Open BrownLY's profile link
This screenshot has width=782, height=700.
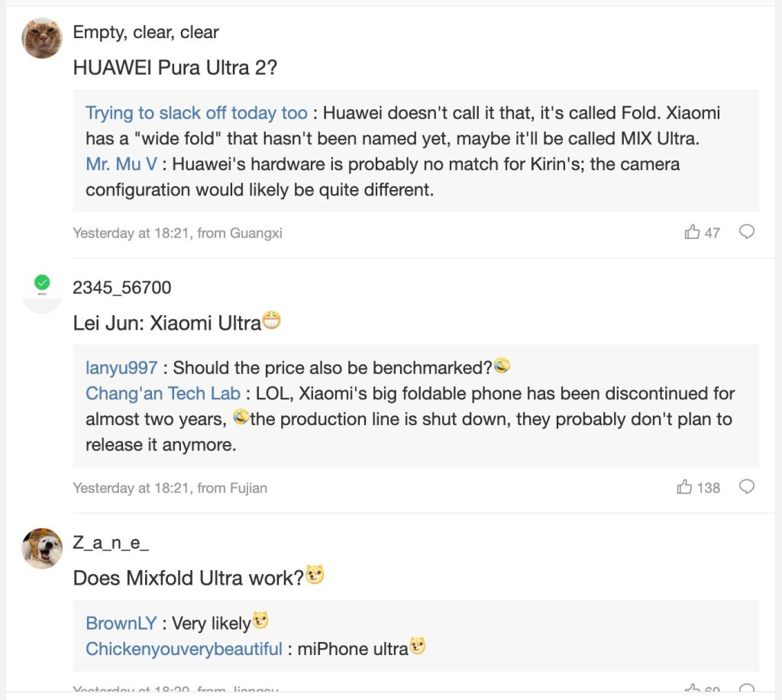(x=121, y=623)
